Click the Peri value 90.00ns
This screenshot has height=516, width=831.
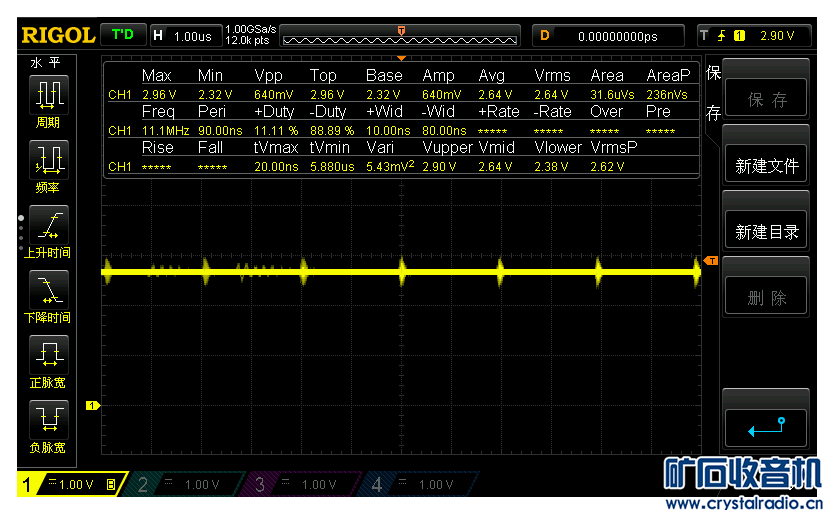coord(220,130)
